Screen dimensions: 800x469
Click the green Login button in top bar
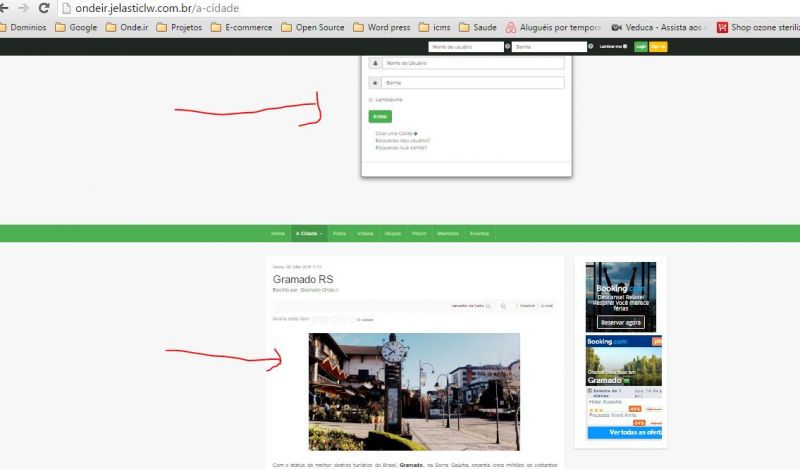[641, 46]
